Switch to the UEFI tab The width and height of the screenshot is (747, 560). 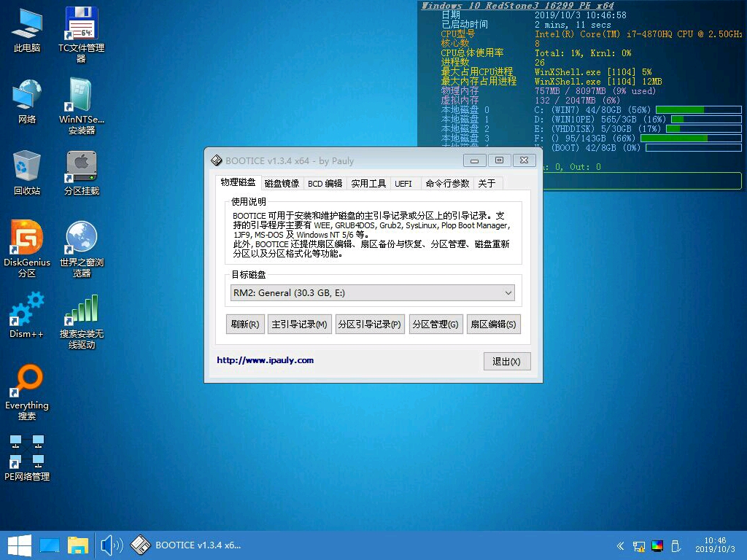[x=403, y=183]
